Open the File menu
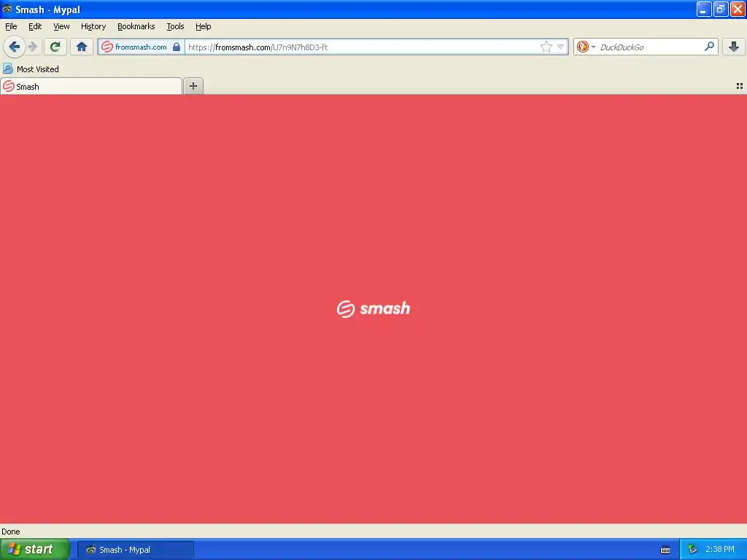This screenshot has height=560, width=747. (11, 26)
